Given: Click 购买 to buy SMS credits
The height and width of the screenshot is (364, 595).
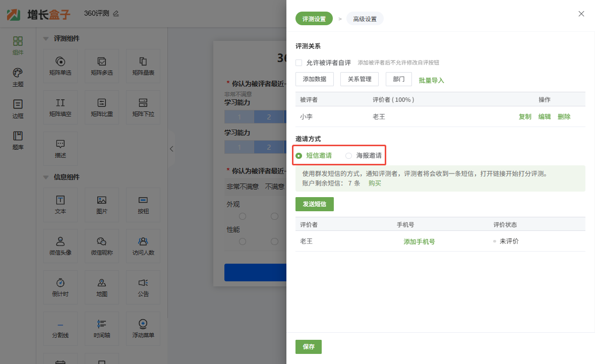Looking at the screenshot, I should 375,183.
